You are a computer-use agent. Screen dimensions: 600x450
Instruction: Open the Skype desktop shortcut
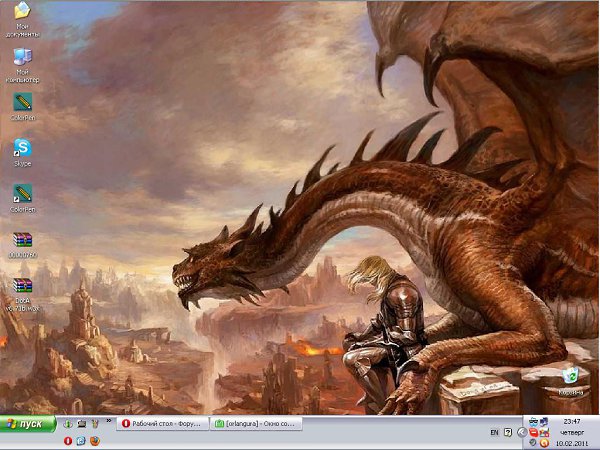tap(21, 148)
